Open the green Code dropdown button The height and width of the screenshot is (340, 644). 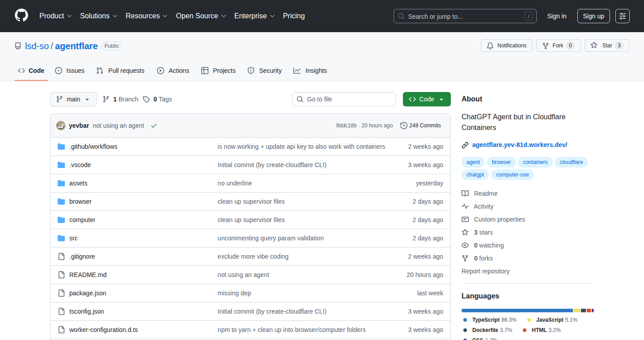click(427, 99)
